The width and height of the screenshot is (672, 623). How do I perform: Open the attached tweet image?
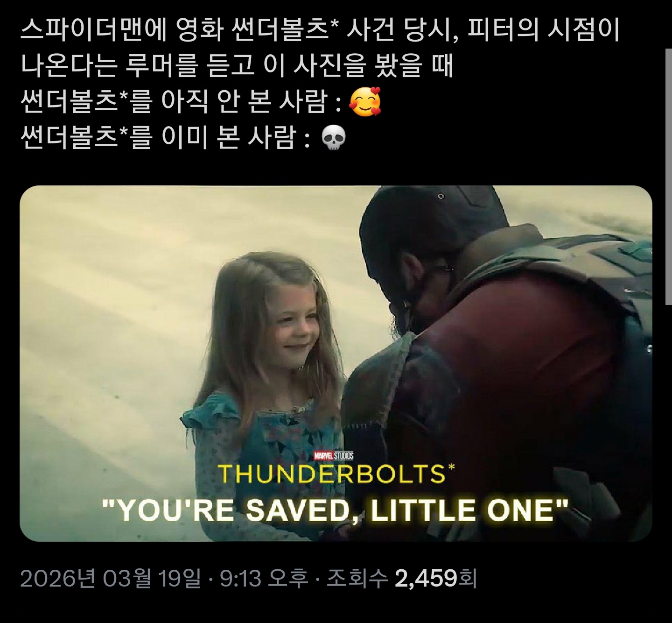[x=336, y=363]
